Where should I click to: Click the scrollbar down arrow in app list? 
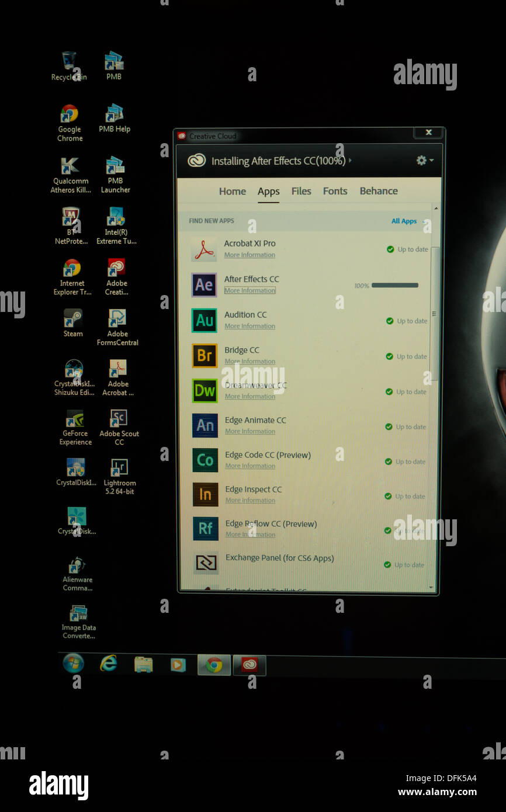click(432, 587)
